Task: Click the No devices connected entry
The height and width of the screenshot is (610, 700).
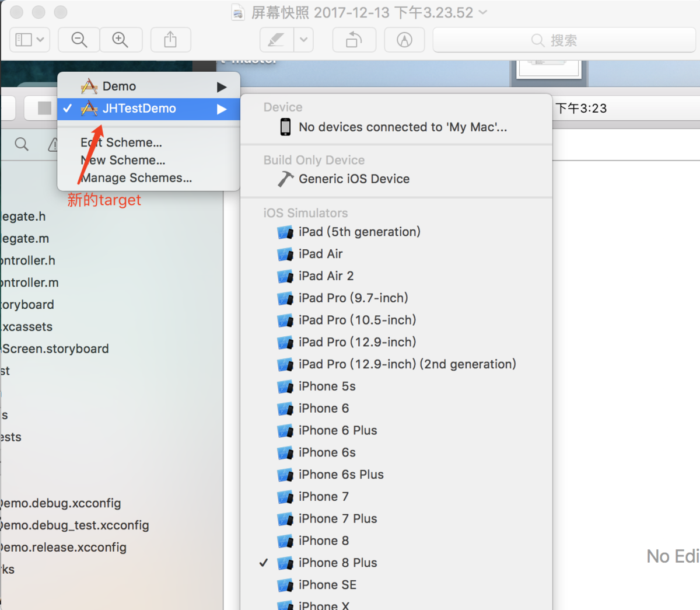Action: [396, 127]
